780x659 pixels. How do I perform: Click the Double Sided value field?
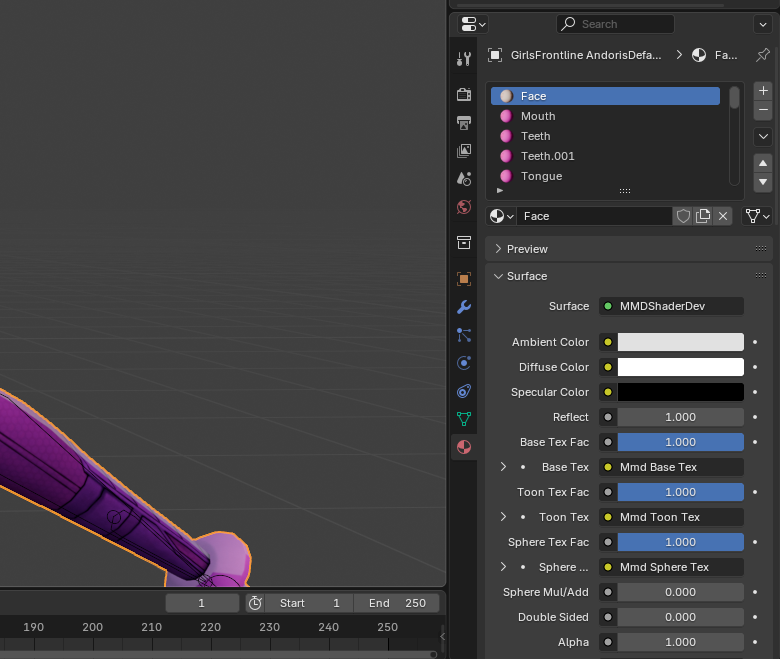coord(681,617)
